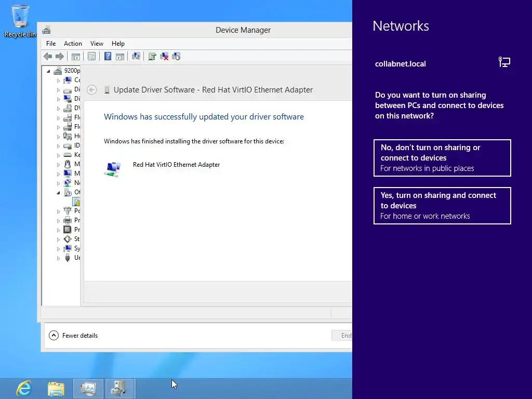Click the collabnet.local network name
Viewport: 532px width, 399px height.
point(401,64)
